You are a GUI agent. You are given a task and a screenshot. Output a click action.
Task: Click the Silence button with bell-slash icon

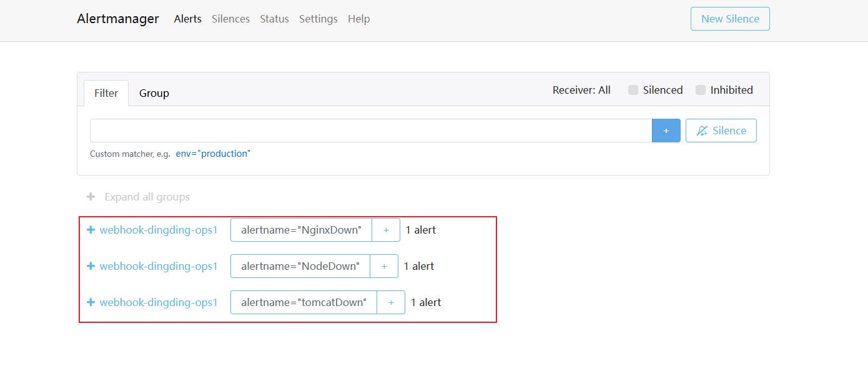click(x=721, y=131)
